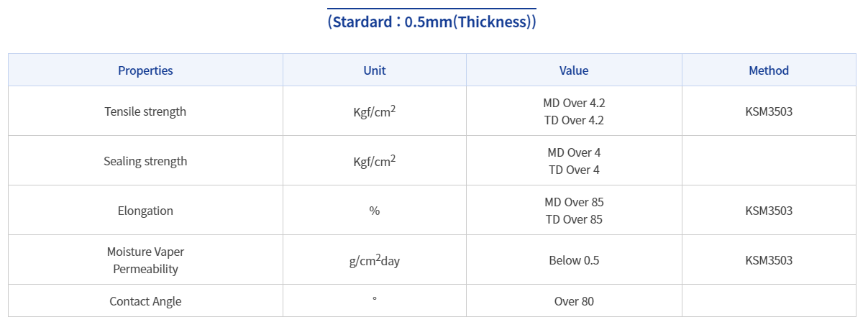Screen dimensions: 868x335
Task: Click the Tensile strength Kgf/cm² unit cell
Action: click(x=374, y=111)
